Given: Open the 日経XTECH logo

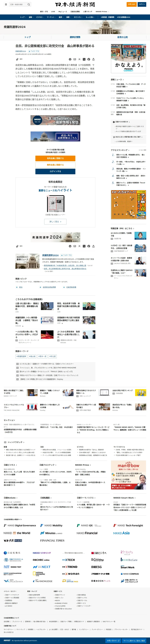Looking at the screenshot, I should pyautogui.click(x=68, y=560).
